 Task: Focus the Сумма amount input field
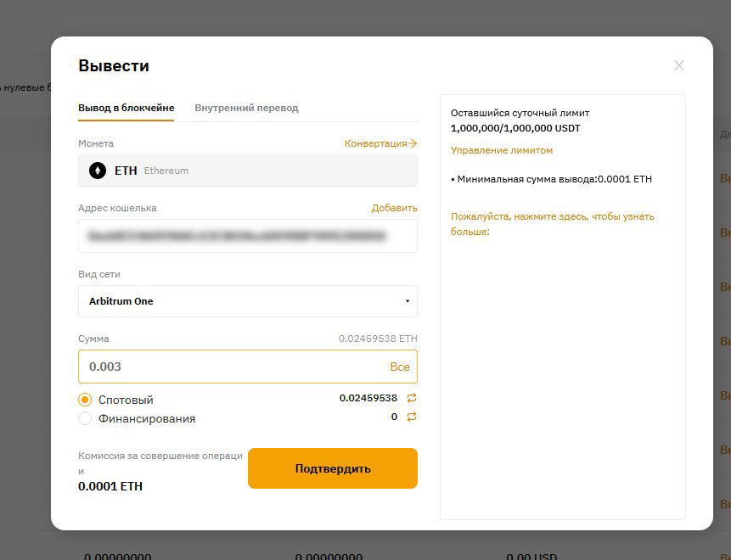tap(229, 367)
